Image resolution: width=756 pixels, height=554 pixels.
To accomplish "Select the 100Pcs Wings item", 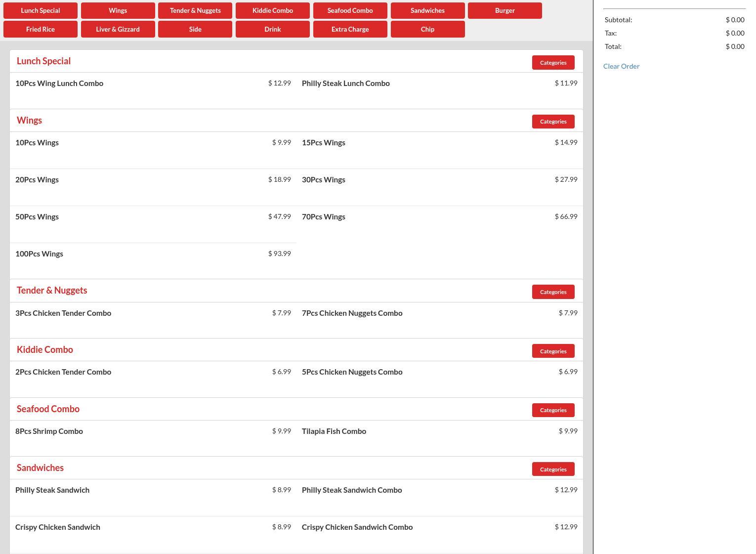I will (x=39, y=254).
